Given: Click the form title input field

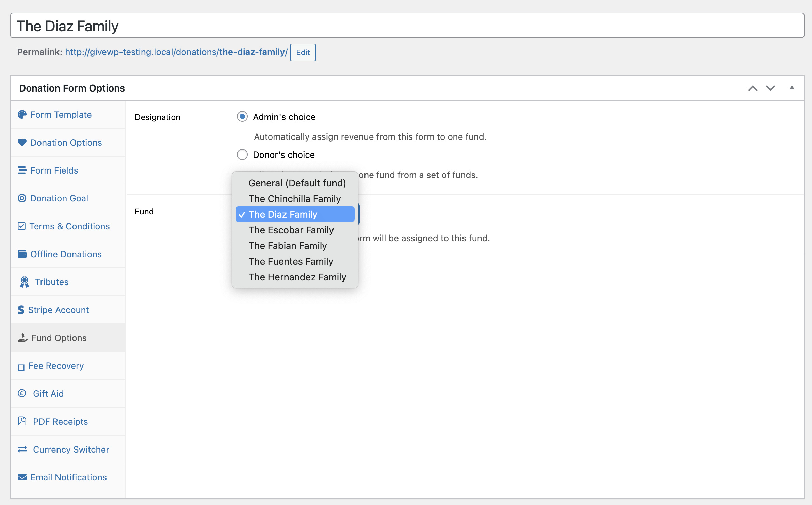Looking at the screenshot, I should [x=407, y=26].
